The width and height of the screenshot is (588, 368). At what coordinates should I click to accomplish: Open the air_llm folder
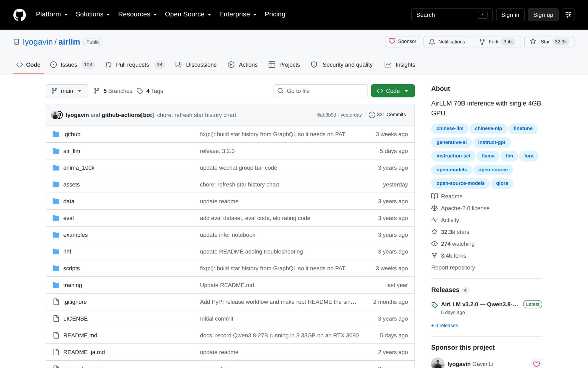(x=71, y=151)
